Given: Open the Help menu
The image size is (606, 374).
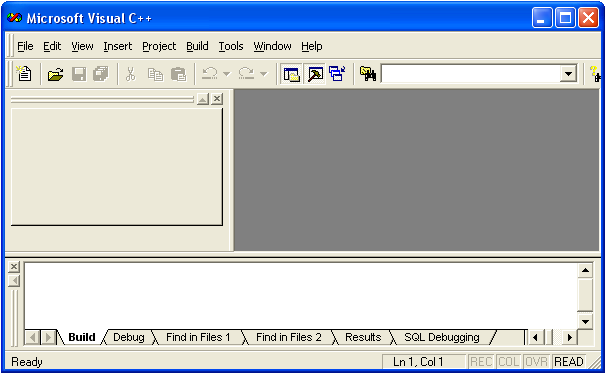Looking at the screenshot, I should click(312, 46).
